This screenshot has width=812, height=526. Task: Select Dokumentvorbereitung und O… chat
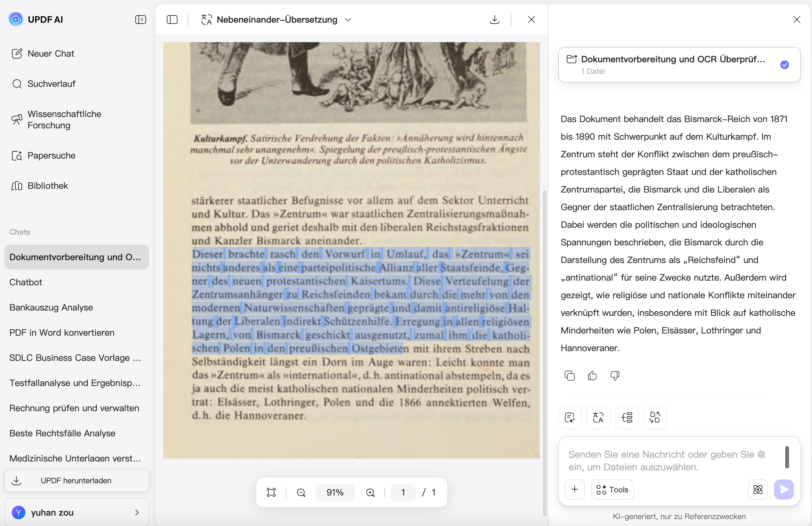pyautogui.click(x=76, y=257)
